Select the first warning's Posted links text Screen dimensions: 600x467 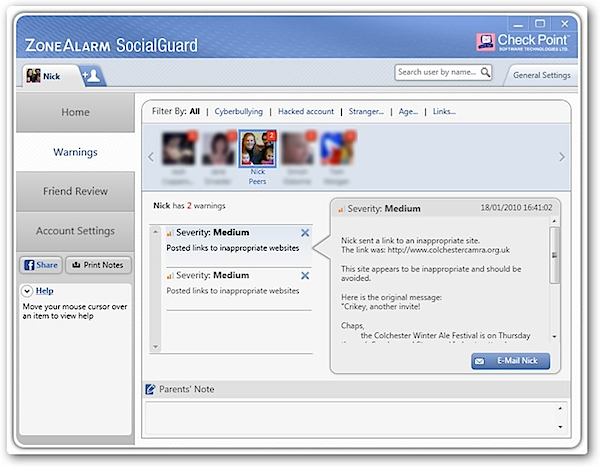[x=233, y=248]
